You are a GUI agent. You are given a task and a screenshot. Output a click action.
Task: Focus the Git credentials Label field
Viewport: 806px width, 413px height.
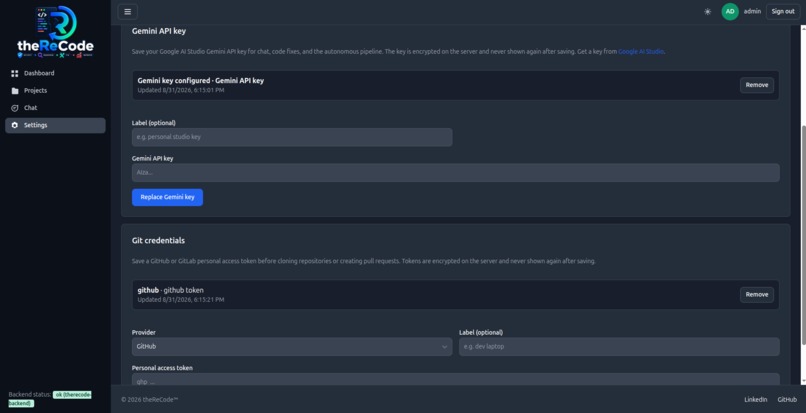point(619,347)
